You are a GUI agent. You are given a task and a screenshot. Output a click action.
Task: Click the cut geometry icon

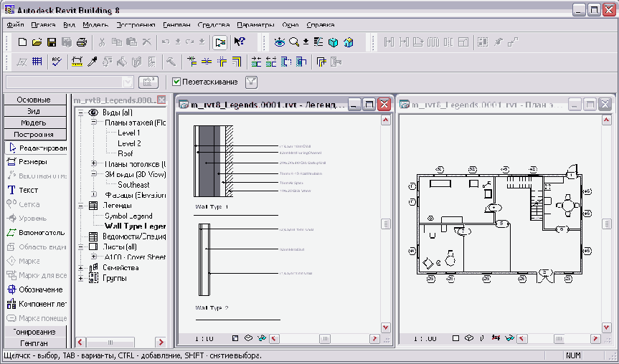(285, 62)
